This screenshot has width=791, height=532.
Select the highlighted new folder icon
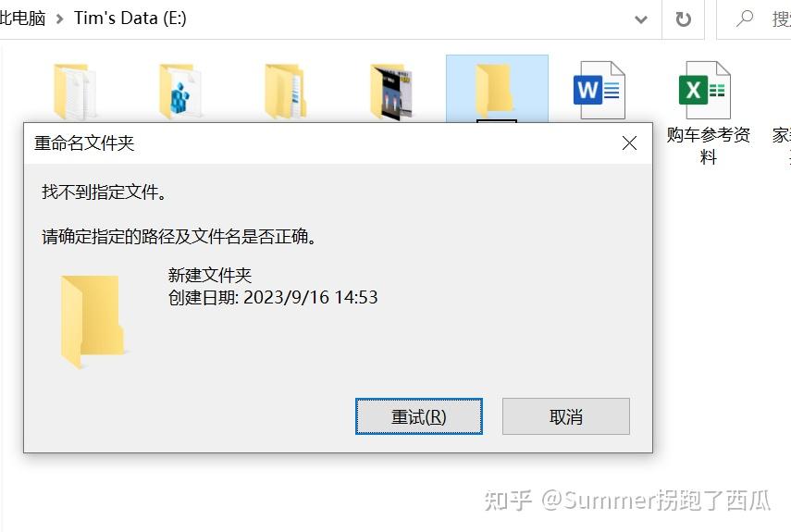[x=497, y=89]
